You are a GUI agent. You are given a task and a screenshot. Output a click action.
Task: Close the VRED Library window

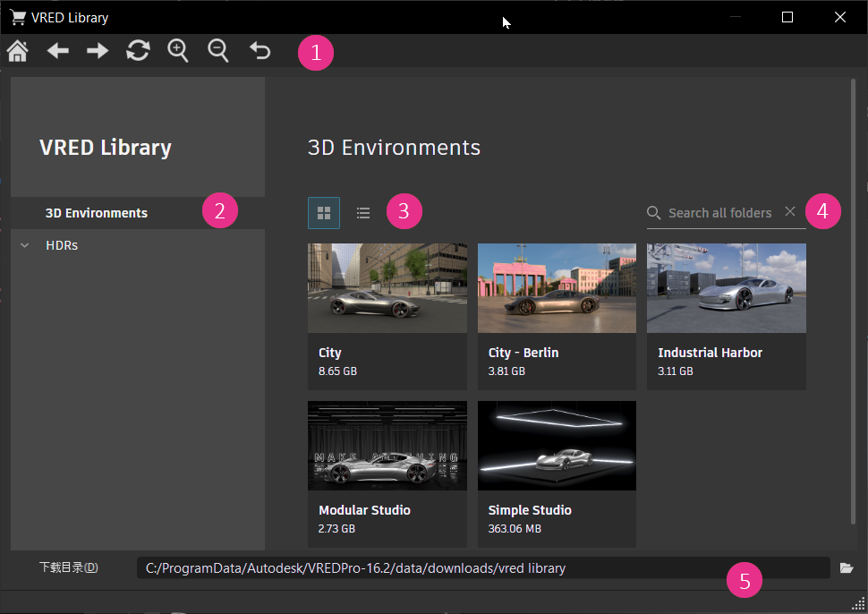pyautogui.click(x=839, y=17)
